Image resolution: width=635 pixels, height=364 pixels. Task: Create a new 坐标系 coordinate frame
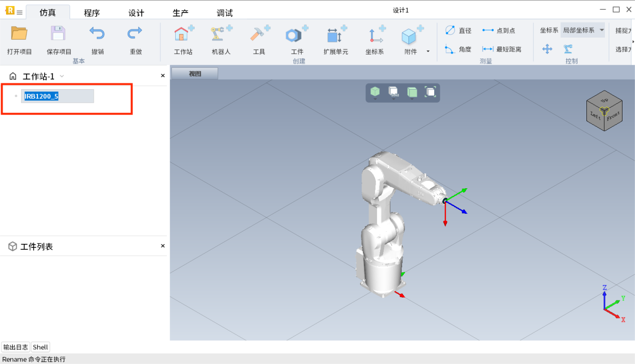click(374, 35)
